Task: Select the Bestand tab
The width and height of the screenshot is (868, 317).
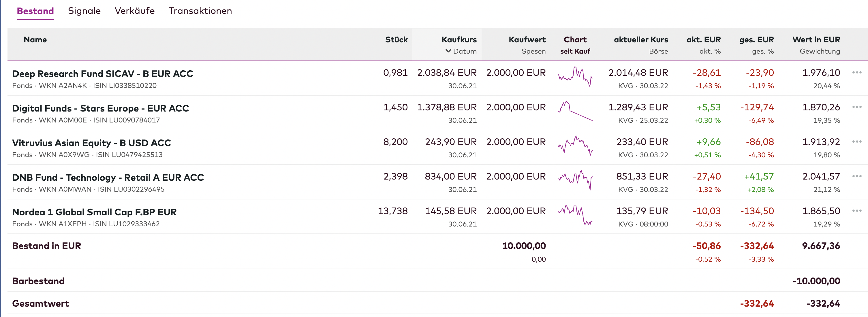Action: (35, 11)
